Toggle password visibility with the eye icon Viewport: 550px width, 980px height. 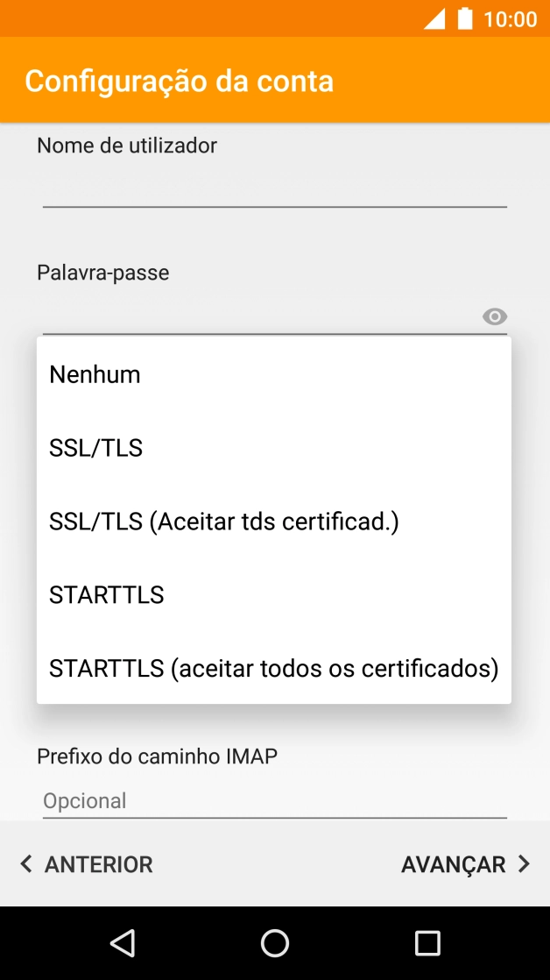tap(495, 316)
